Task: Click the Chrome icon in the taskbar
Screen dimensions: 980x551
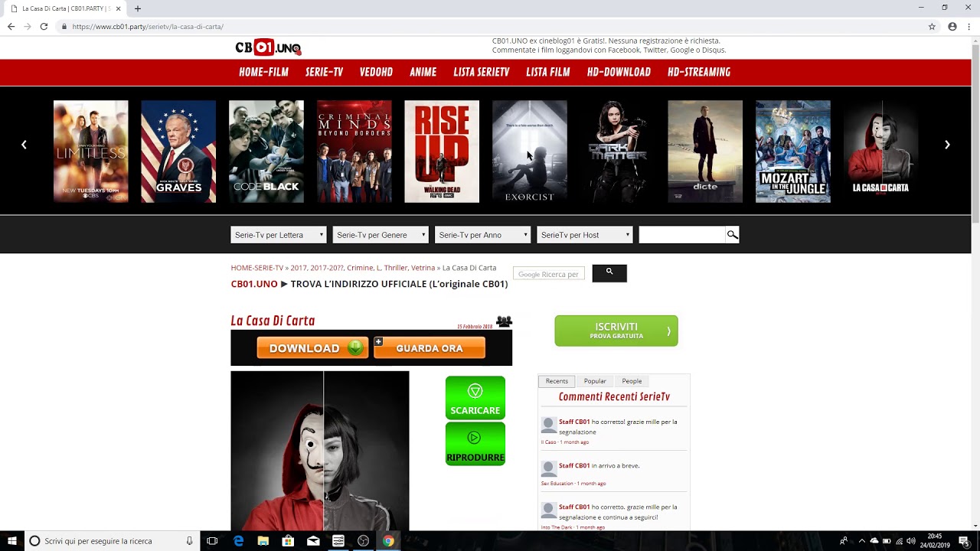Action: 388,541
